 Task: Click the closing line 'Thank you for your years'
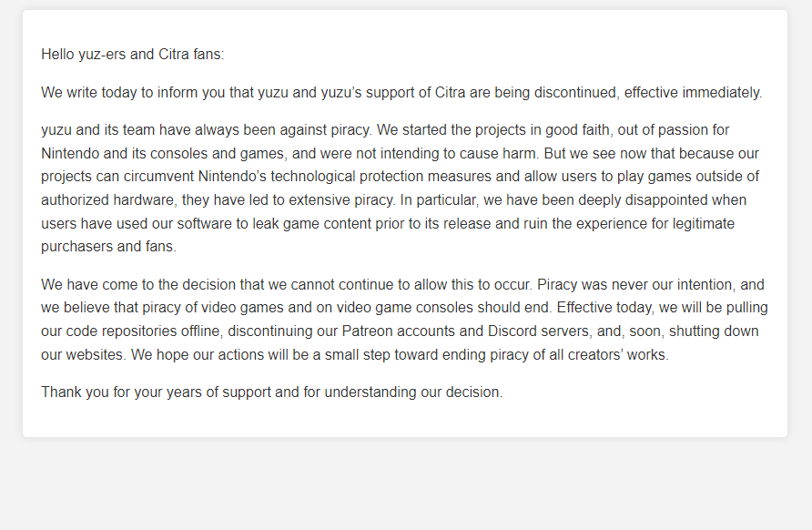272,392
